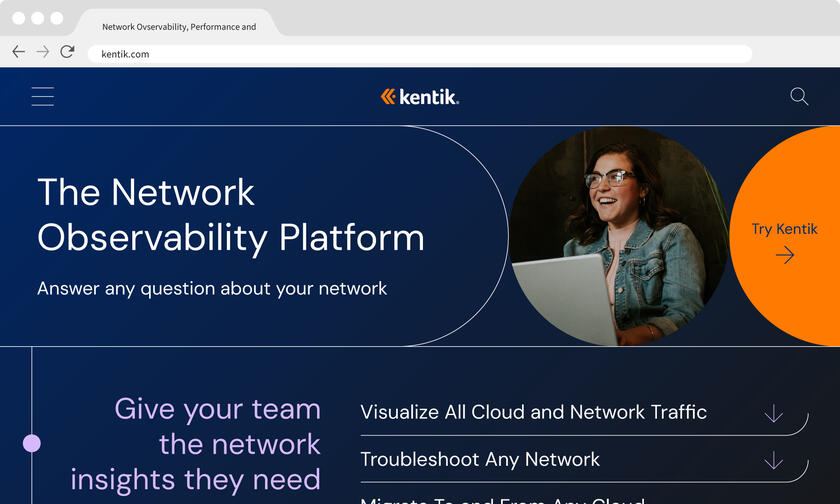Image resolution: width=840 pixels, height=504 pixels.
Task: Click the red window close dot
Action: click(x=18, y=18)
